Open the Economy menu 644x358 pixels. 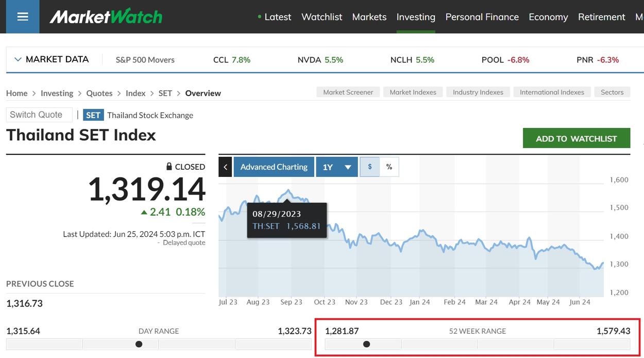click(548, 17)
